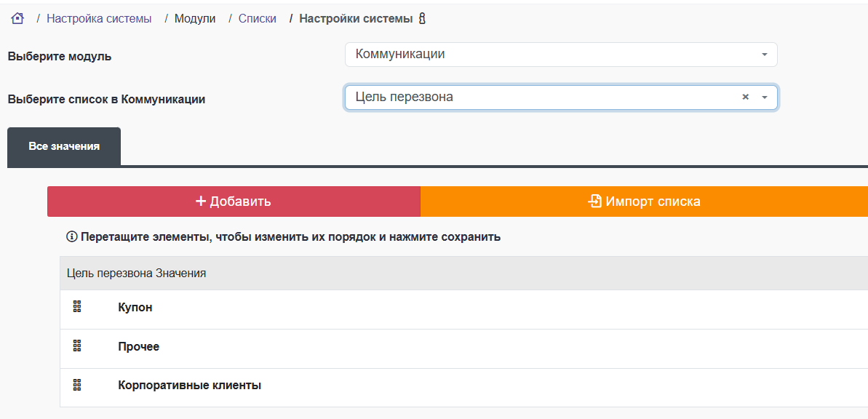Viewport: 868px width, 419px height.
Task: Switch to the Все значения tab
Action: 64,147
